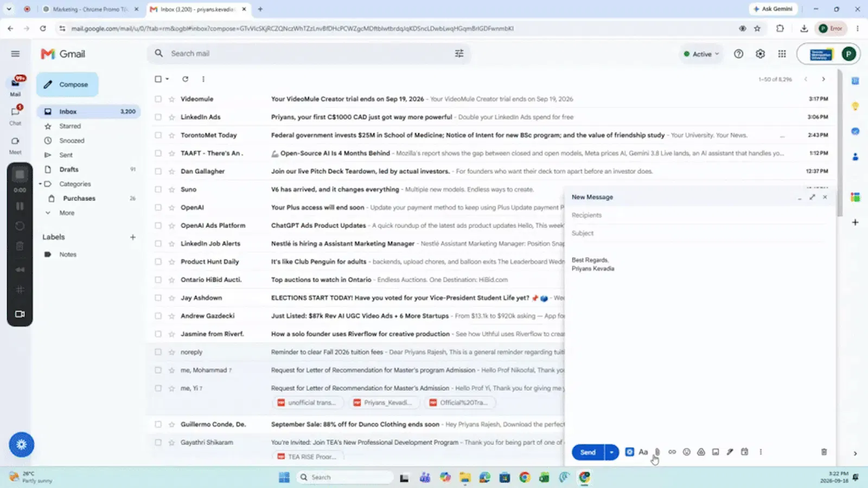Select the Product Hunt Daily email checkbox

158,261
